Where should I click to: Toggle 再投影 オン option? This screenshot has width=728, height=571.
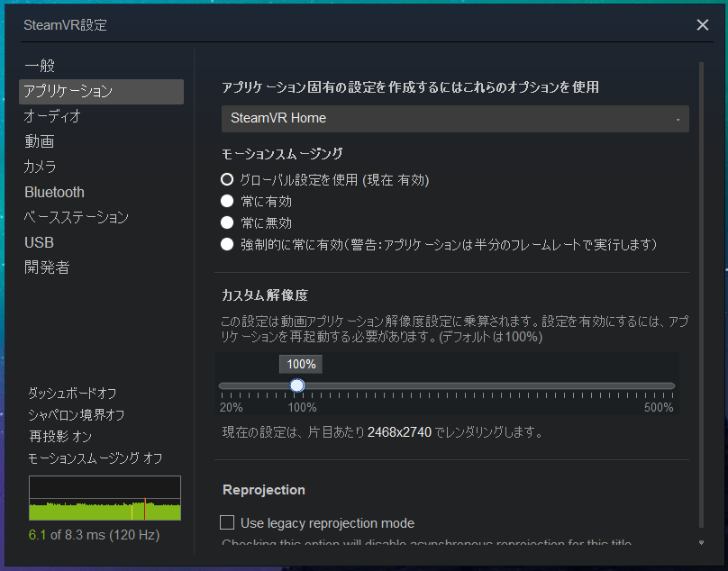[60, 437]
